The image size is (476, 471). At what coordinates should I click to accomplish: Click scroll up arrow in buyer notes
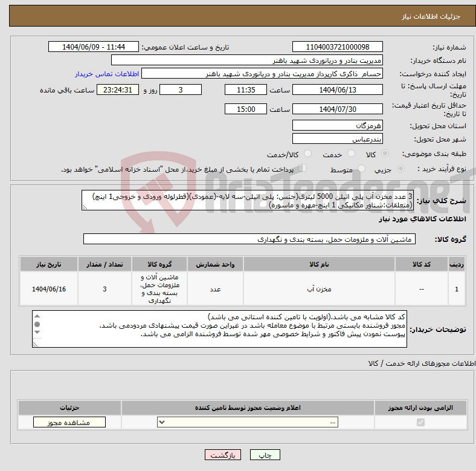[x=37, y=316]
